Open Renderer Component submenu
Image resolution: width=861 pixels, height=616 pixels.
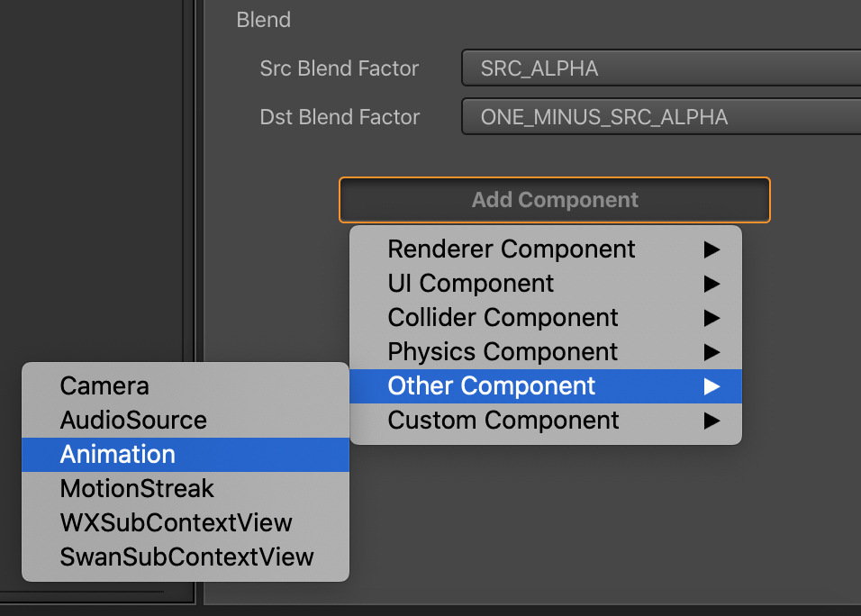click(x=546, y=249)
